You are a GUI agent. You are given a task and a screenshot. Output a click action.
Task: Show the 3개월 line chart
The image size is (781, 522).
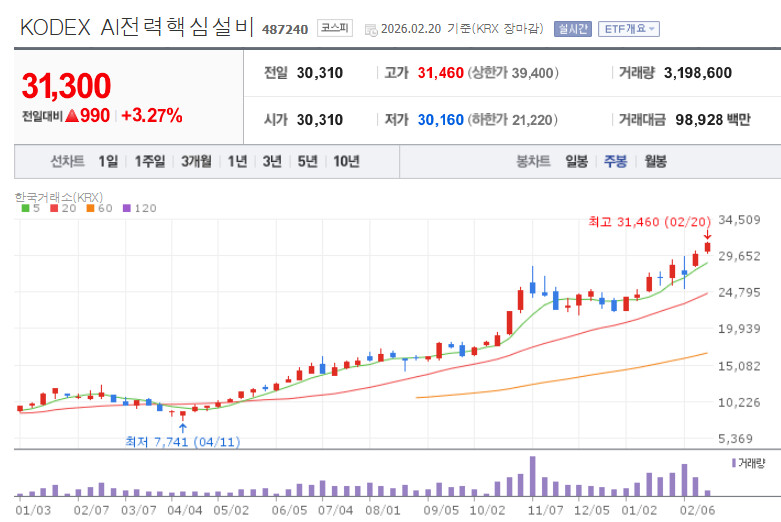(x=196, y=161)
